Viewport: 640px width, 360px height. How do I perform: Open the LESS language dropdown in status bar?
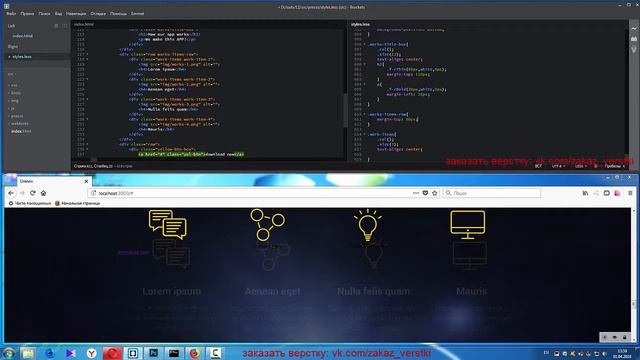[580, 166]
